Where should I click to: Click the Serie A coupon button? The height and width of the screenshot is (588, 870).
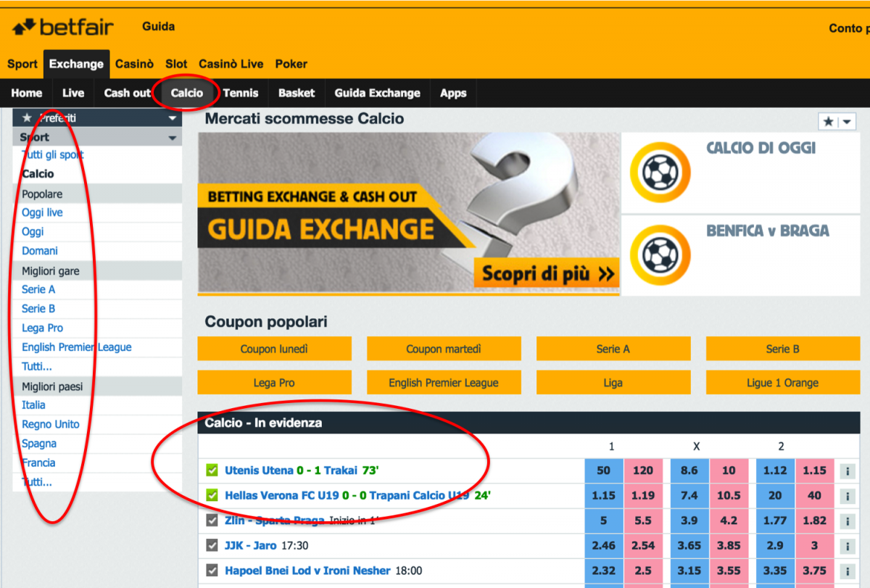pyautogui.click(x=613, y=349)
